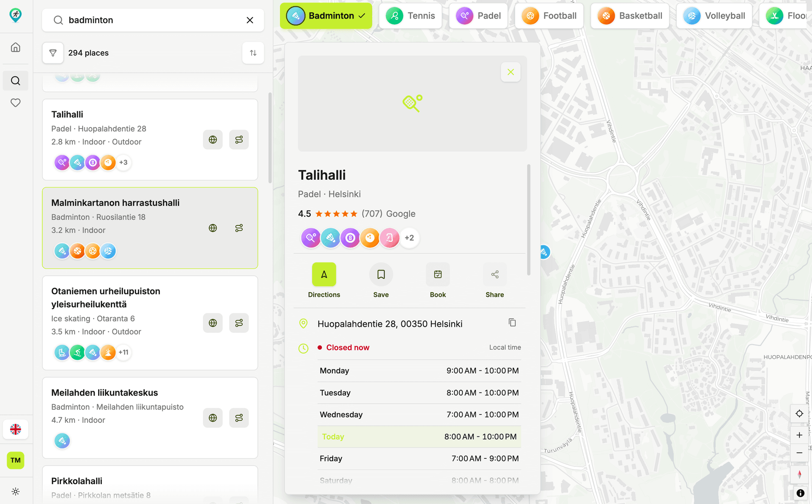This screenshot has width=812, height=504.
Task: Click the badminton map marker
Action: point(544,252)
